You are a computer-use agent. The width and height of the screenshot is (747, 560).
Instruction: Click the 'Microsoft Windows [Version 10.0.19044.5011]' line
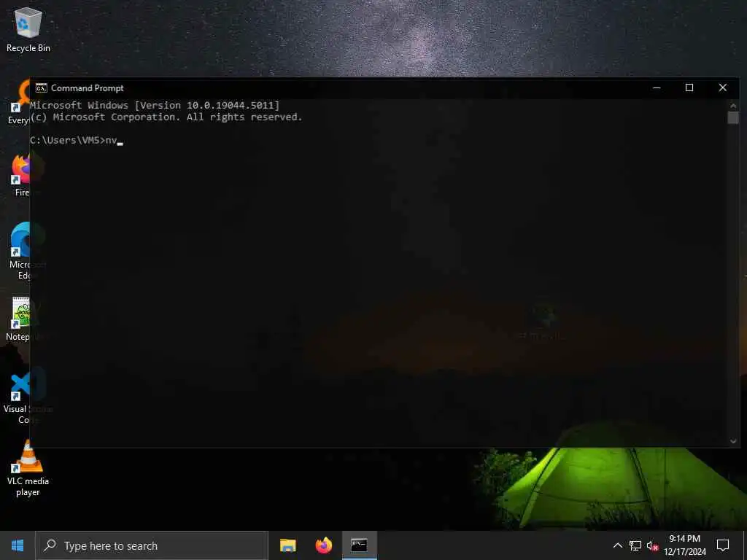[x=155, y=105]
